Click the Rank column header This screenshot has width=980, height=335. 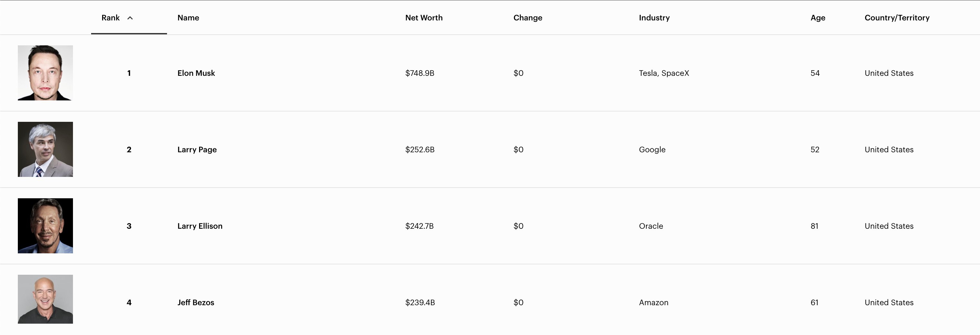pos(111,18)
